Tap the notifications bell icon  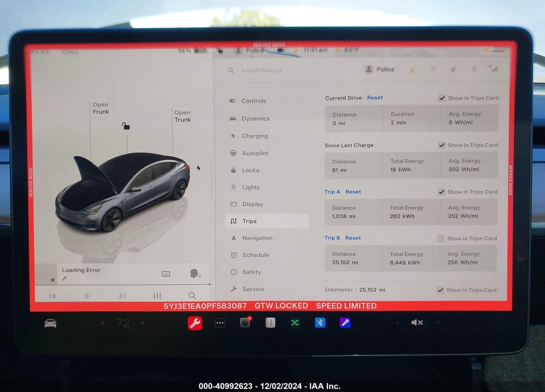453,70
